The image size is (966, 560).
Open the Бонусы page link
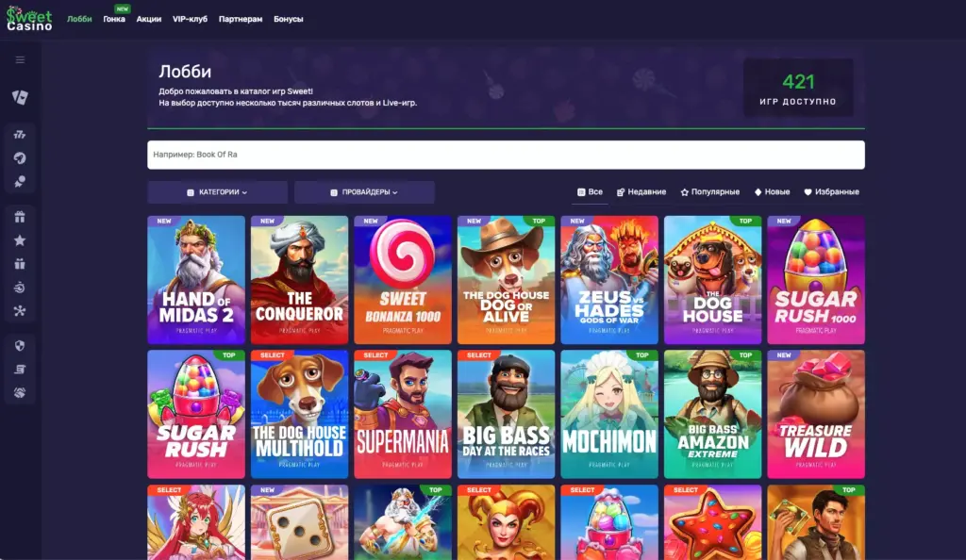[x=288, y=17]
